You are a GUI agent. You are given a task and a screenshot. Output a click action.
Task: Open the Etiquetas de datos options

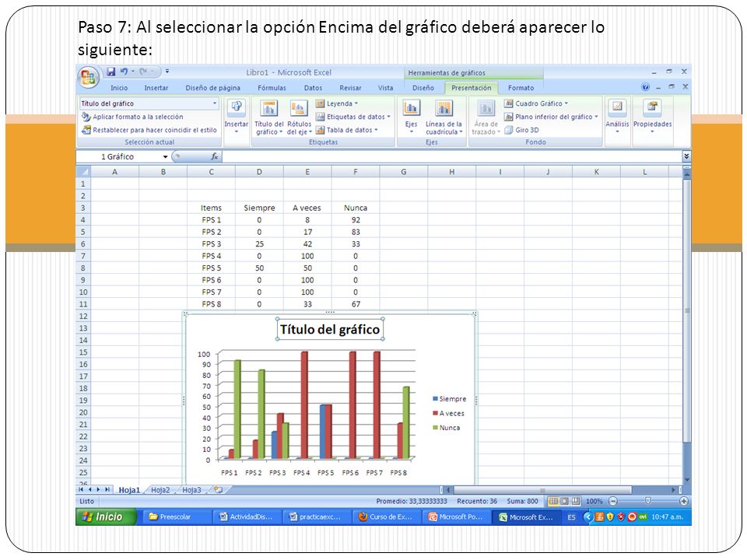(353, 117)
